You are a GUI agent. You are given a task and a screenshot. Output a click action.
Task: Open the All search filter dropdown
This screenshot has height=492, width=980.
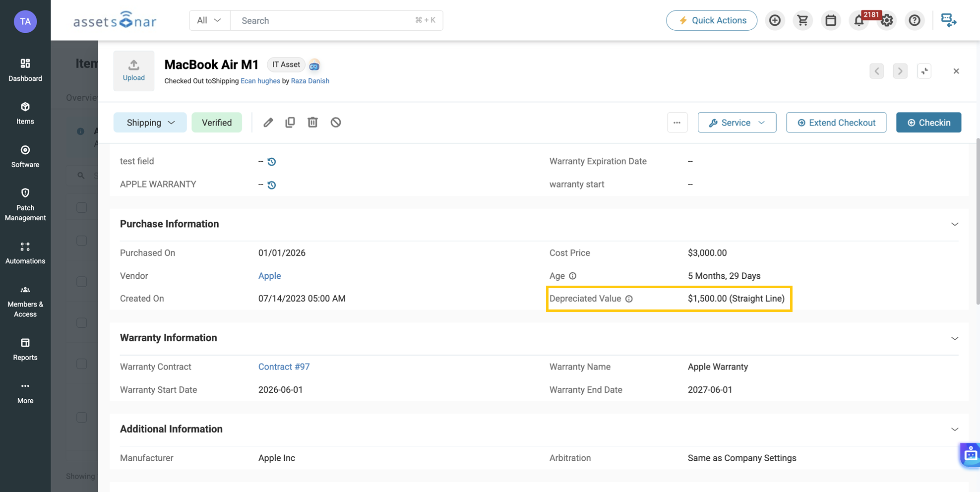pyautogui.click(x=209, y=20)
